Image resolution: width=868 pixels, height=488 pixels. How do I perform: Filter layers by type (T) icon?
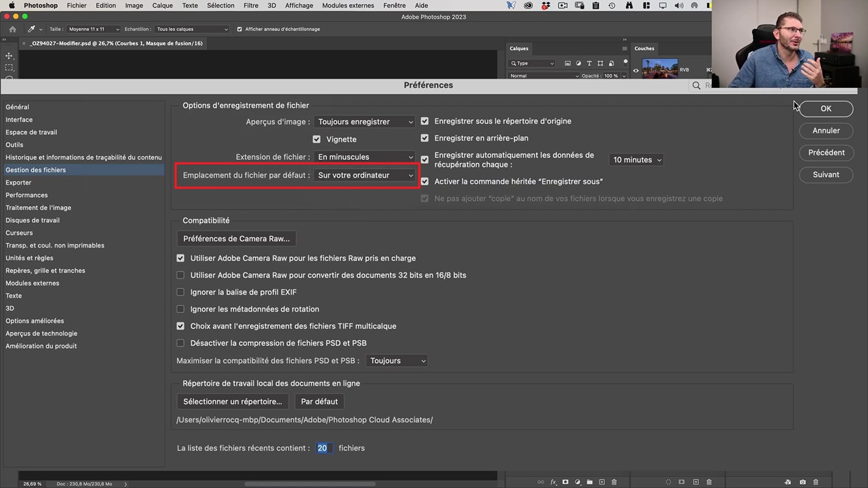click(x=589, y=63)
